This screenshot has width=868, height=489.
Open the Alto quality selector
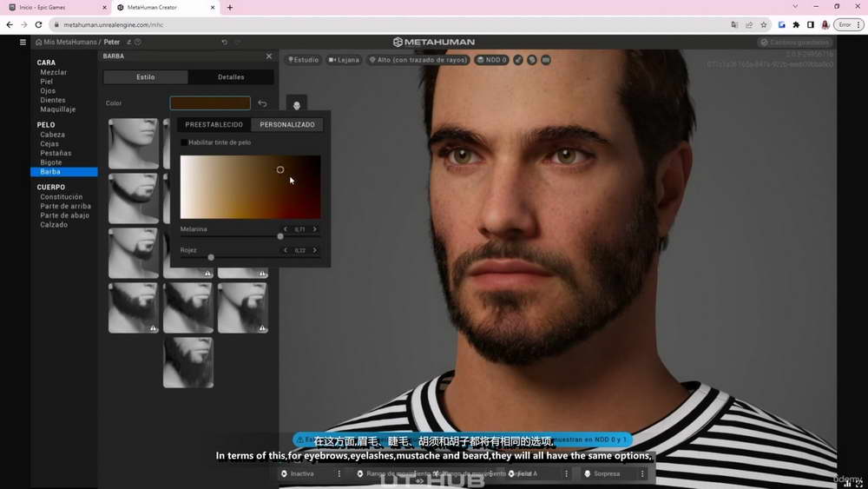pos(418,60)
